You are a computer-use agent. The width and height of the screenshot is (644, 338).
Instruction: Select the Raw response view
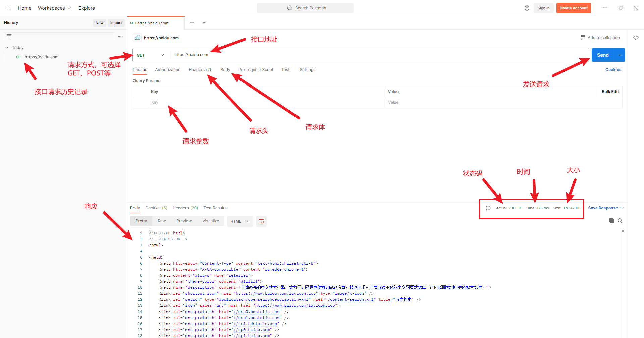click(162, 221)
